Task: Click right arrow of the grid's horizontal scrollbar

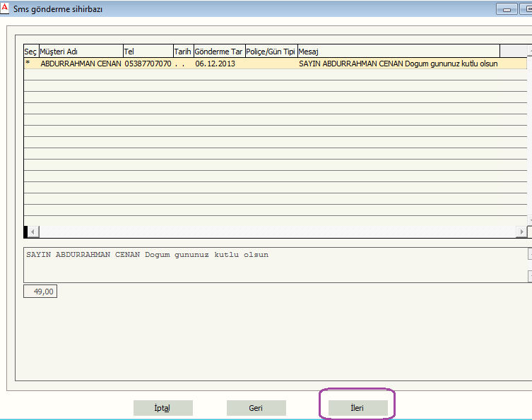Action: tap(521, 232)
